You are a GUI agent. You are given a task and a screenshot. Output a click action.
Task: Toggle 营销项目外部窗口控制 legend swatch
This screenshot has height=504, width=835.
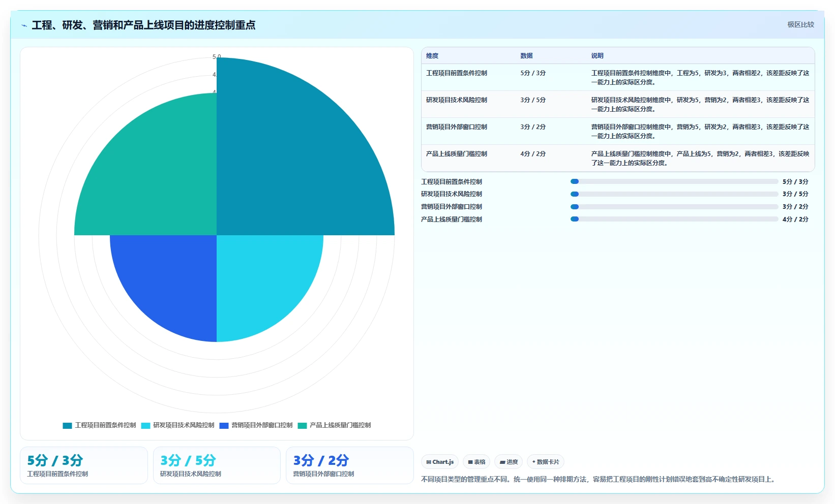pyautogui.click(x=224, y=426)
